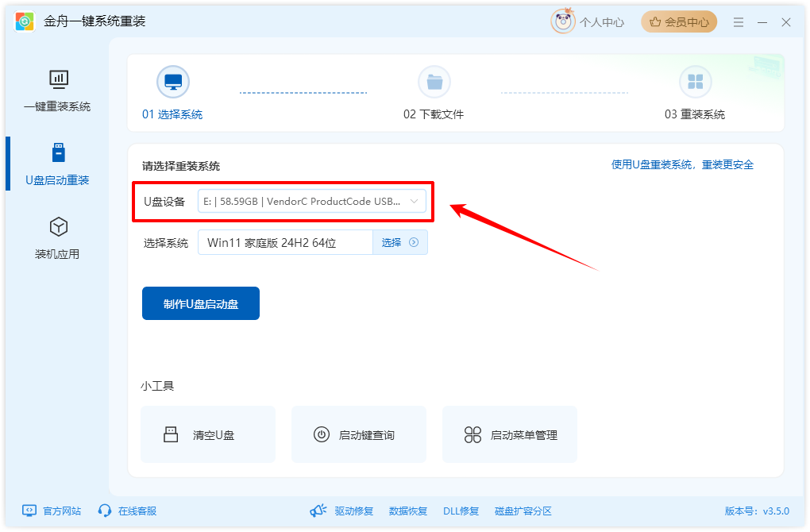Click the 官方网站 monitor icon
This screenshot has width=810, height=532.
(29, 511)
